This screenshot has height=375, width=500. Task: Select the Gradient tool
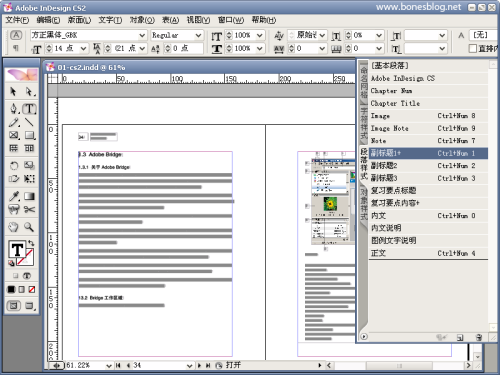[x=29, y=196]
